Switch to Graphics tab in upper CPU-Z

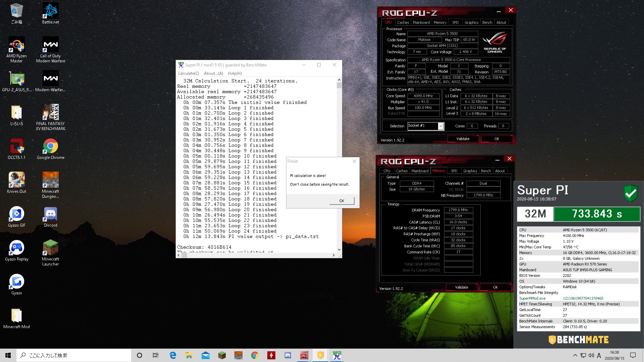coord(471,22)
